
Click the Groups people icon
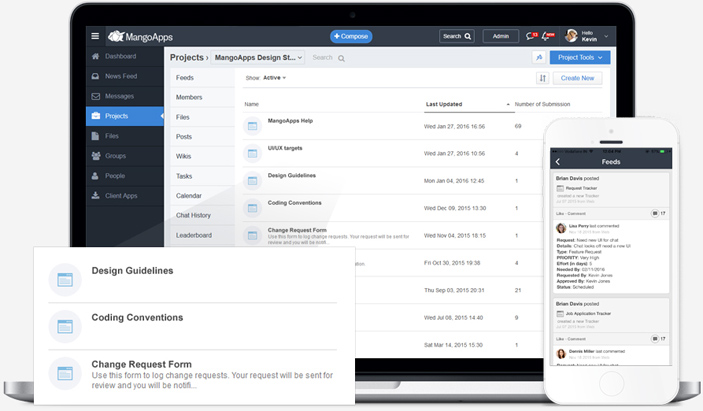[x=95, y=156]
